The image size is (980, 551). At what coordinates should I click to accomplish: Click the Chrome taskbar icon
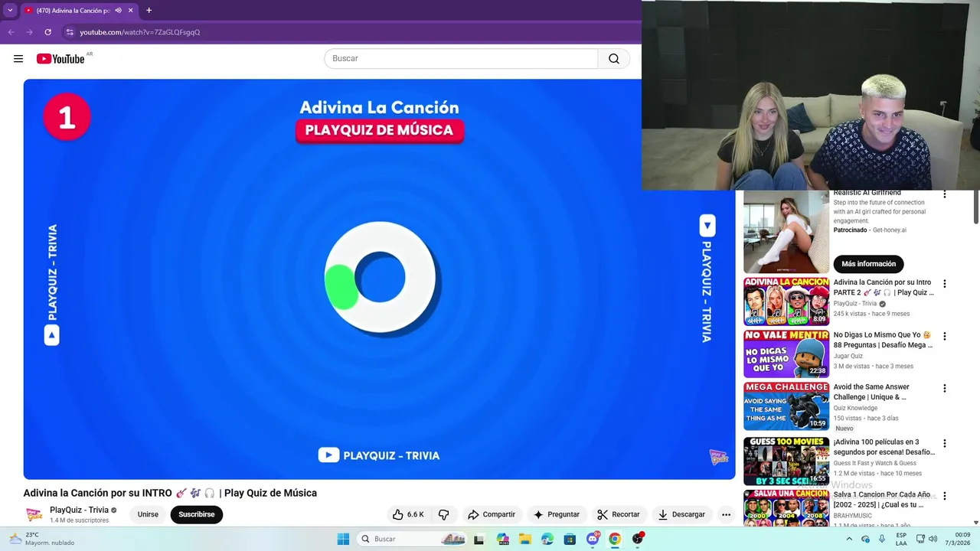click(x=615, y=539)
